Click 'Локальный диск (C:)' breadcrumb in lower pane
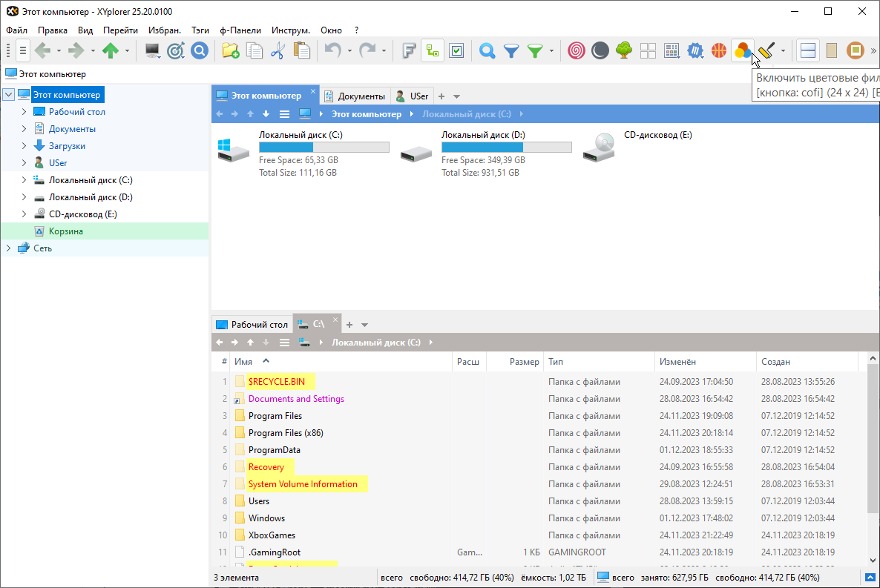880x588 pixels. (x=375, y=343)
